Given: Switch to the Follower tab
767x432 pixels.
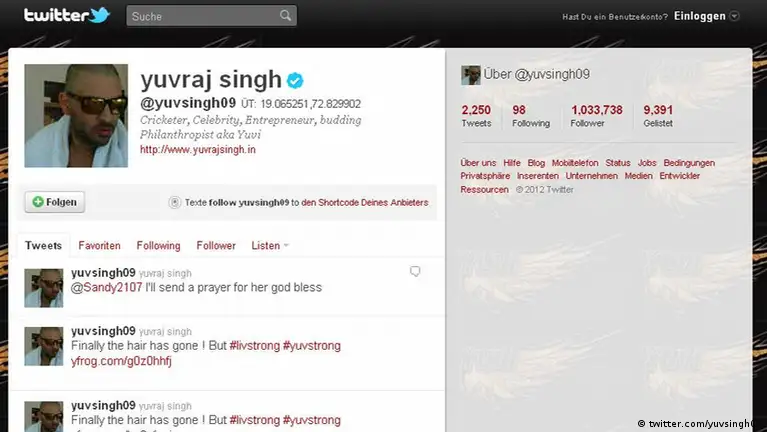Looking at the screenshot, I should click(216, 246).
